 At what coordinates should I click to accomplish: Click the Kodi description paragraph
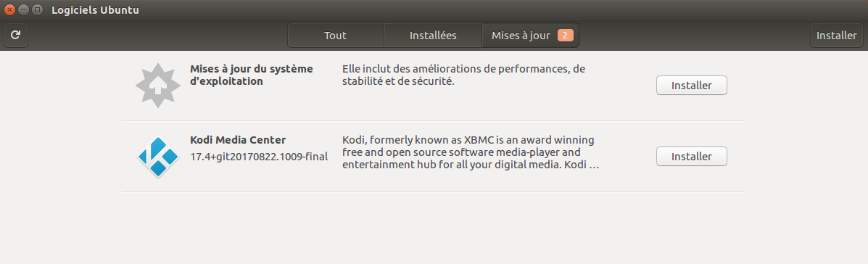[471, 152]
